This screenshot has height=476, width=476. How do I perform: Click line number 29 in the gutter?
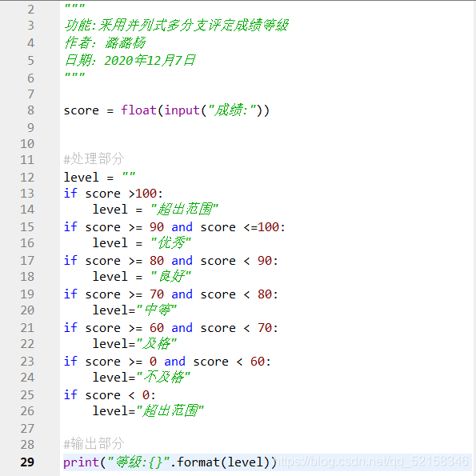click(27, 462)
